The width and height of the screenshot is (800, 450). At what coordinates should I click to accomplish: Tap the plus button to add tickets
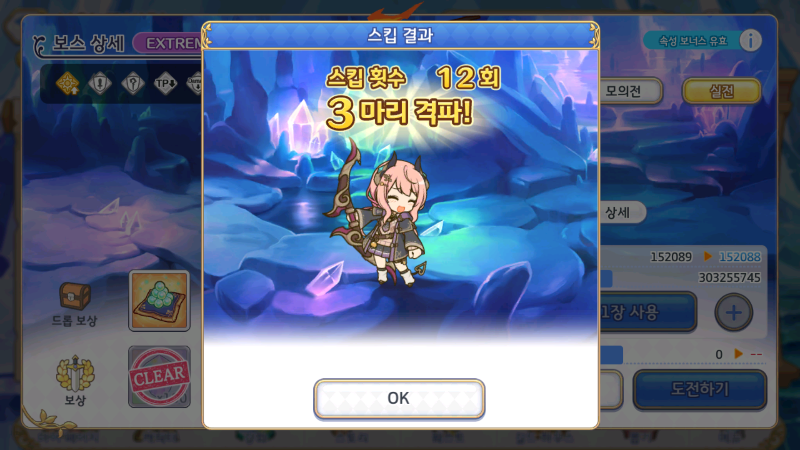click(733, 312)
